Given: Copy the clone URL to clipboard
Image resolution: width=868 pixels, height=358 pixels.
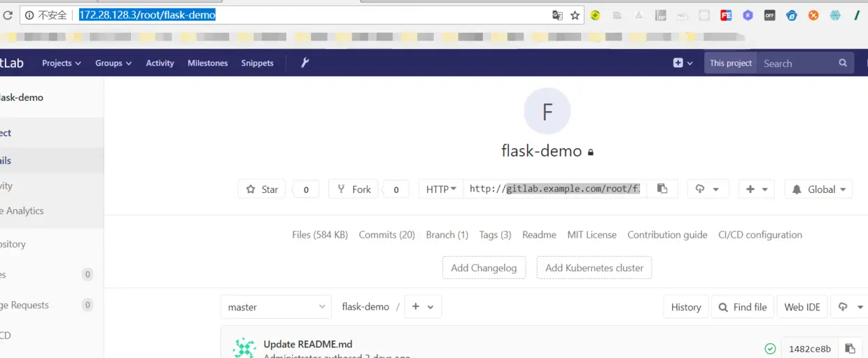Looking at the screenshot, I should pyautogui.click(x=662, y=189).
